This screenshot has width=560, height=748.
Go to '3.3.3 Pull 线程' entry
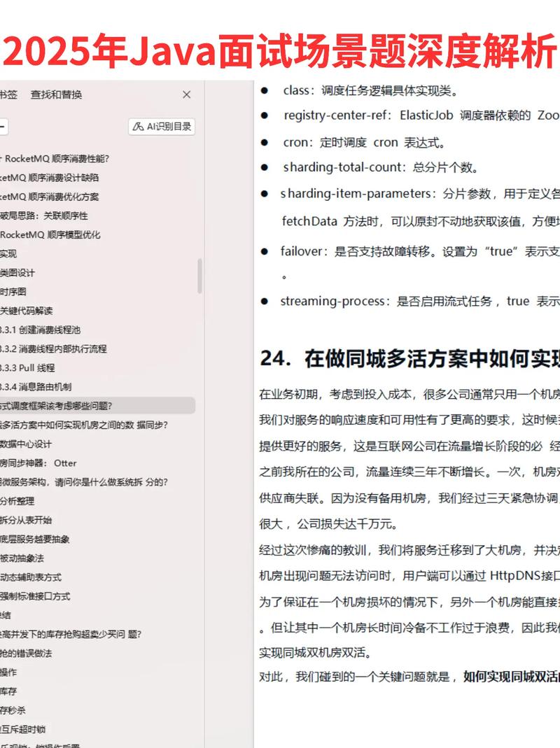pos(28,367)
